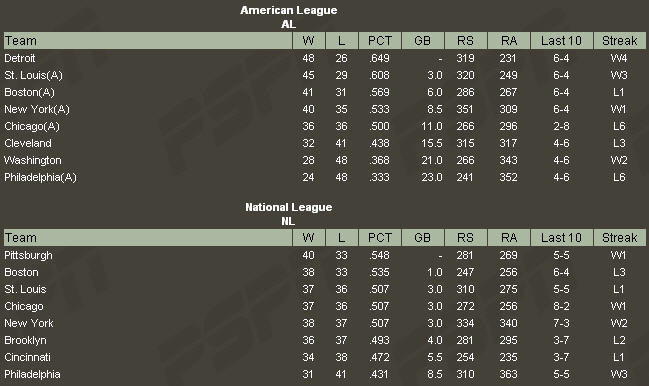Viewport: 649px width, 386px height.
Task: Sort American League by RS header
Action: tap(466, 41)
